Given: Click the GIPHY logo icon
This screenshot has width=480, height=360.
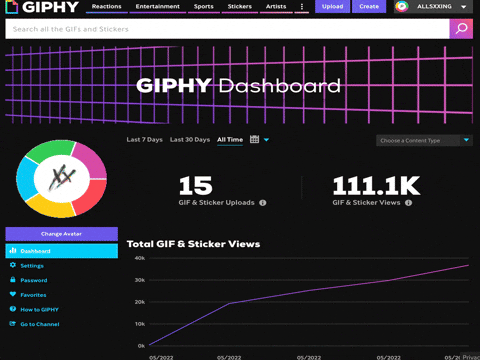Looking at the screenshot, I should pos(12,7).
